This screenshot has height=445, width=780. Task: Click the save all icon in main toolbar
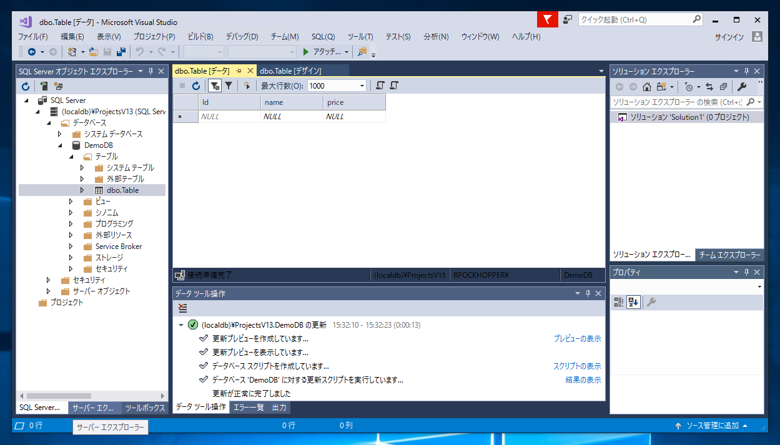[121, 52]
